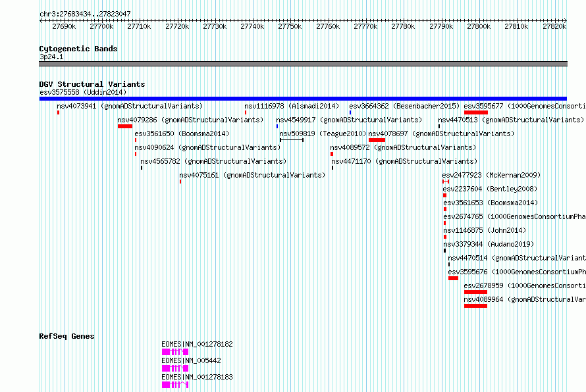586x392 pixels.
Task: Select nsv1146875 (John2014) variant label
Action: [485, 230]
